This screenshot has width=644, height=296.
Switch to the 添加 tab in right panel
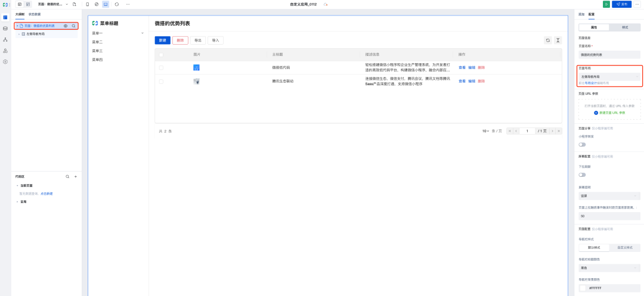[x=581, y=14]
